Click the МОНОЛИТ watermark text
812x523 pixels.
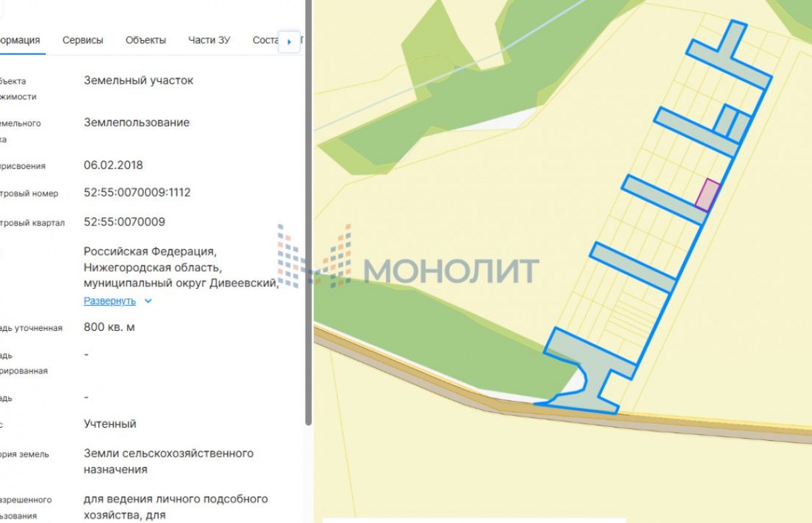(x=451, y=271)
